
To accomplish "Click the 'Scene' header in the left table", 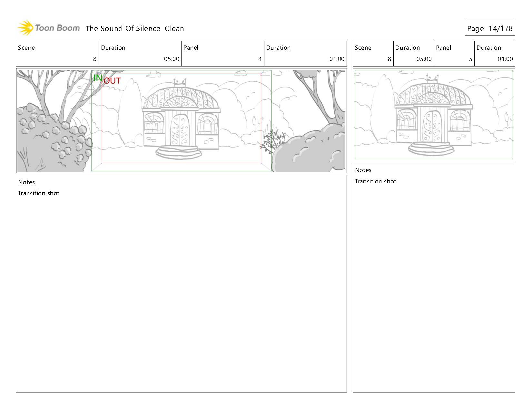I will click(26, 48).
